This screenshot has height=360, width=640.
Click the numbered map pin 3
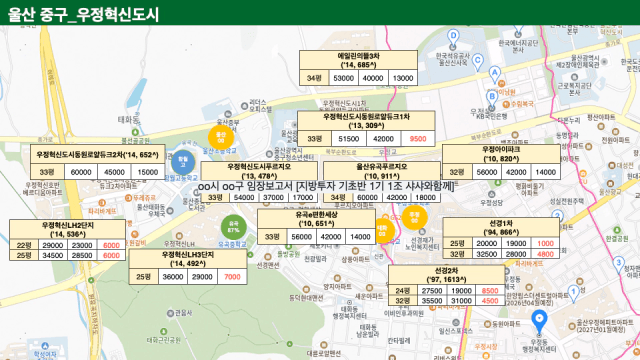[x=618, y=264]
